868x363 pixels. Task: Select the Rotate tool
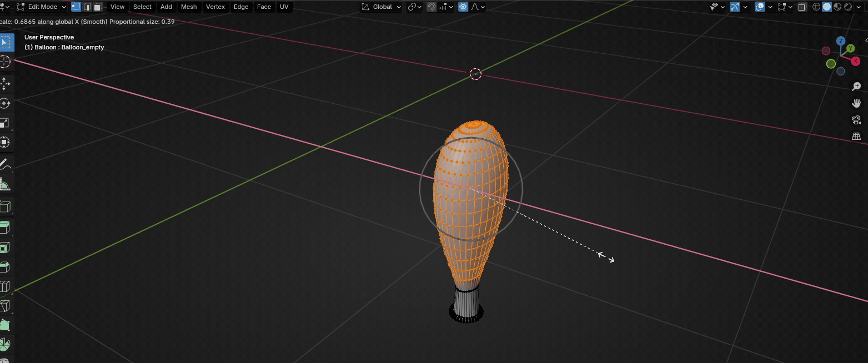click(x=5, y=103)
